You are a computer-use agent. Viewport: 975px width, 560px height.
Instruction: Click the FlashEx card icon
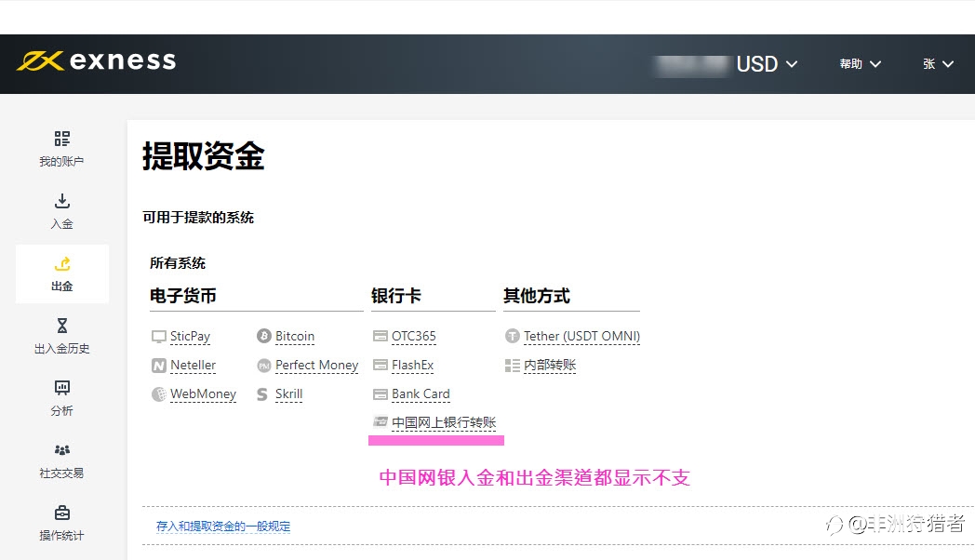tap(380, 365)
